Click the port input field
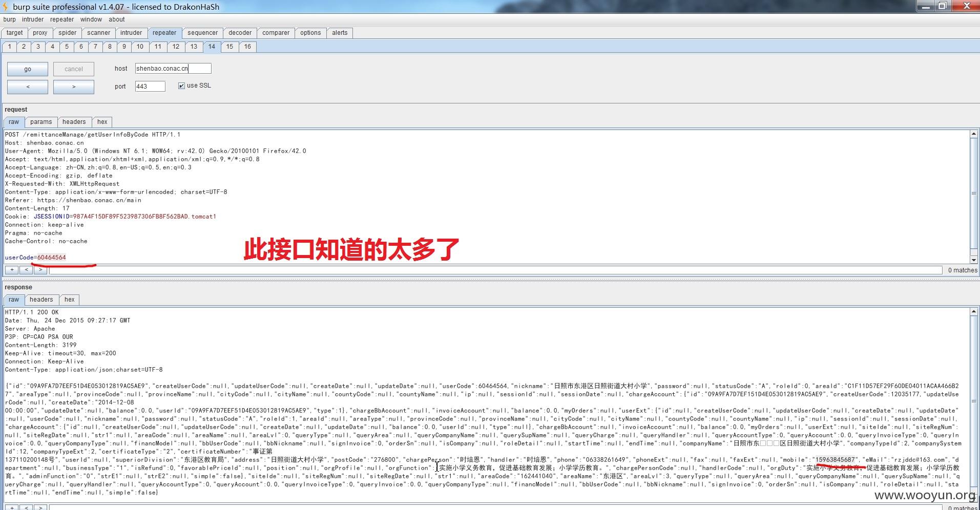The image size is (980, 510). [150, 87]
